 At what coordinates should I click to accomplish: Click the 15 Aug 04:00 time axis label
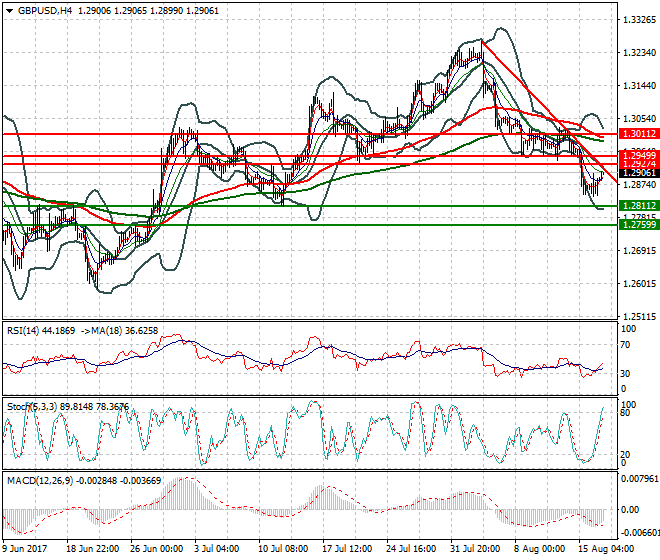pyautogui.click(x=606, y=549)
